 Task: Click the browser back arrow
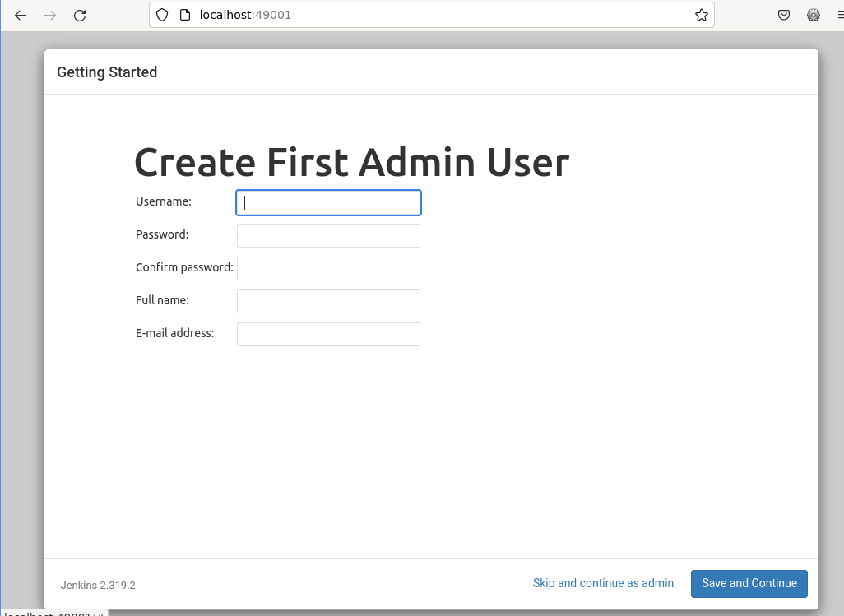[21, 15]
